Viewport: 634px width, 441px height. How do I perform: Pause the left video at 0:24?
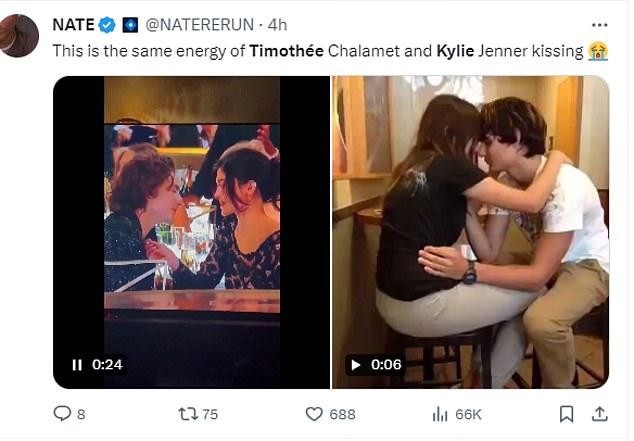click(x=77, y=365)
